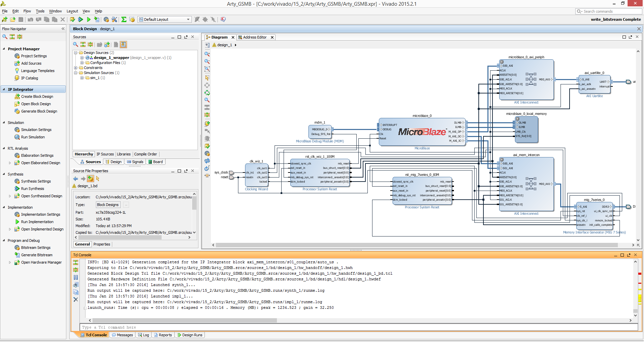644x342 pixels.
Task: Click the Search commands box
Action: [x=608, y=11]
